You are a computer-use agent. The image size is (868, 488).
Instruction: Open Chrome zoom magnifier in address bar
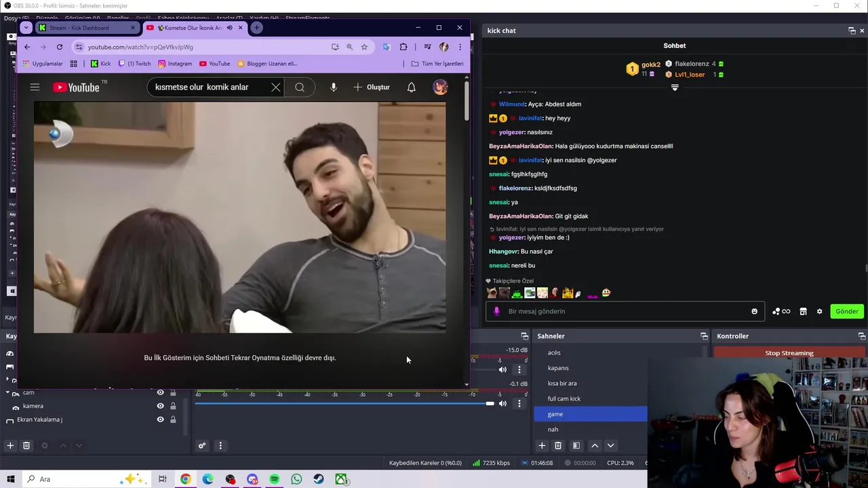[349, 47]
